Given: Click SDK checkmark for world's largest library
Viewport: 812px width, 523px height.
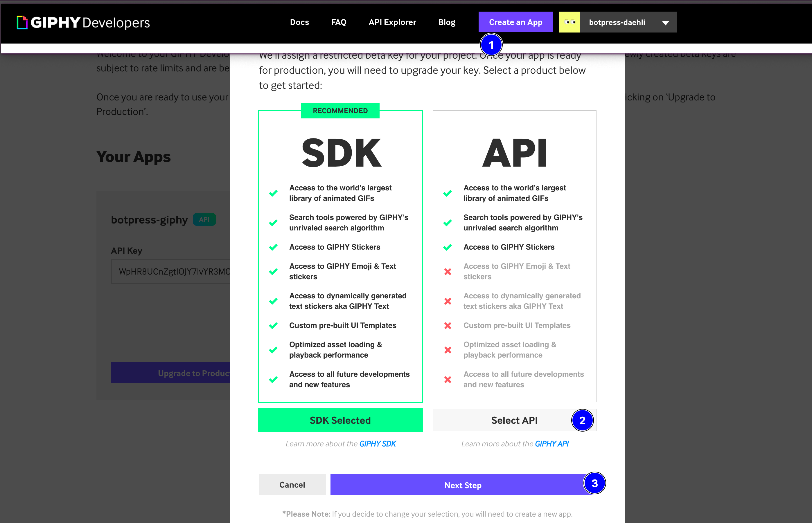Looking at the screenshot, I should tap(273, 193).
